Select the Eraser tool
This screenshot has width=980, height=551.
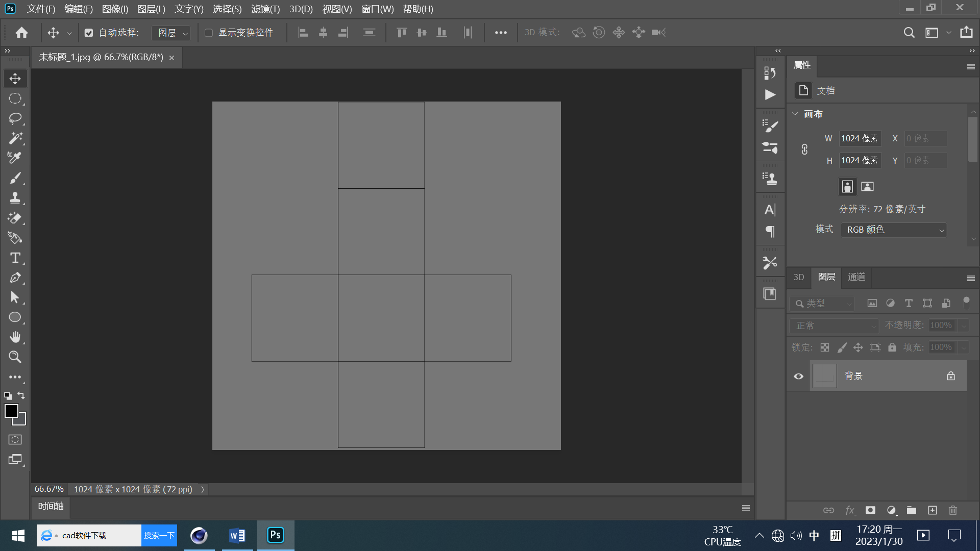tap(15, 218)
